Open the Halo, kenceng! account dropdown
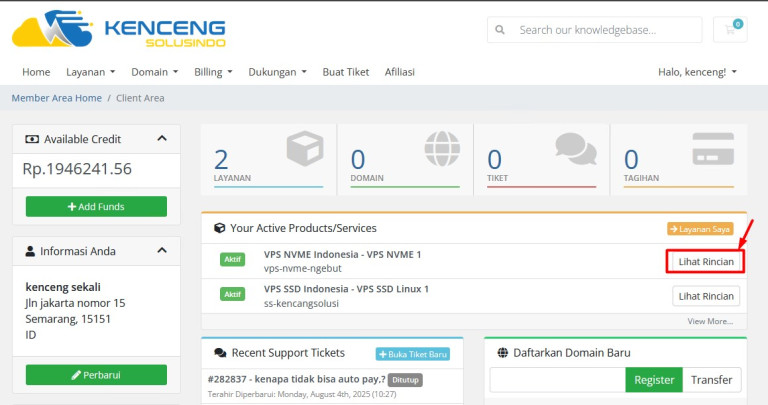Image resolution: width=768 pixels, height=405 pixels. click(x=697, y=72)
